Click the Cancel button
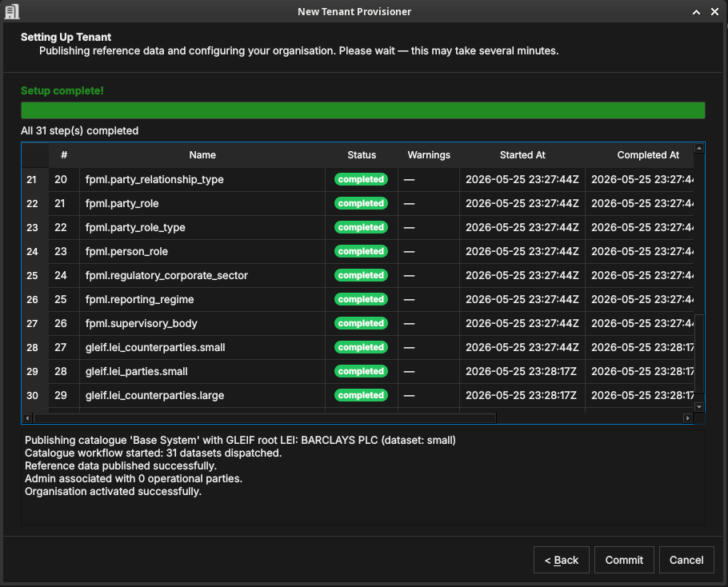The width and height of the screenshot is (728, 587). click(686, 560)
